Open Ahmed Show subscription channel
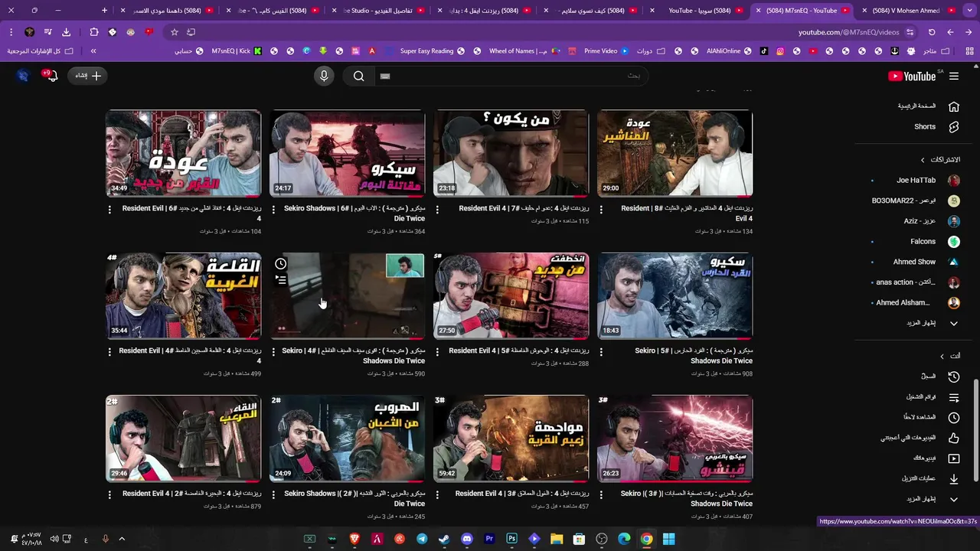The width and height of the screenshot is (980, 551). tap(915, 262)
